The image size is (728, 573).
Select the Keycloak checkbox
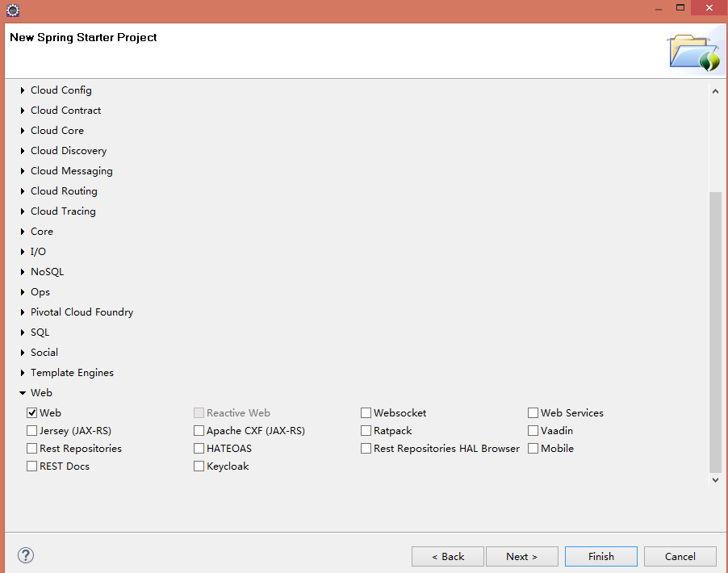199,466
